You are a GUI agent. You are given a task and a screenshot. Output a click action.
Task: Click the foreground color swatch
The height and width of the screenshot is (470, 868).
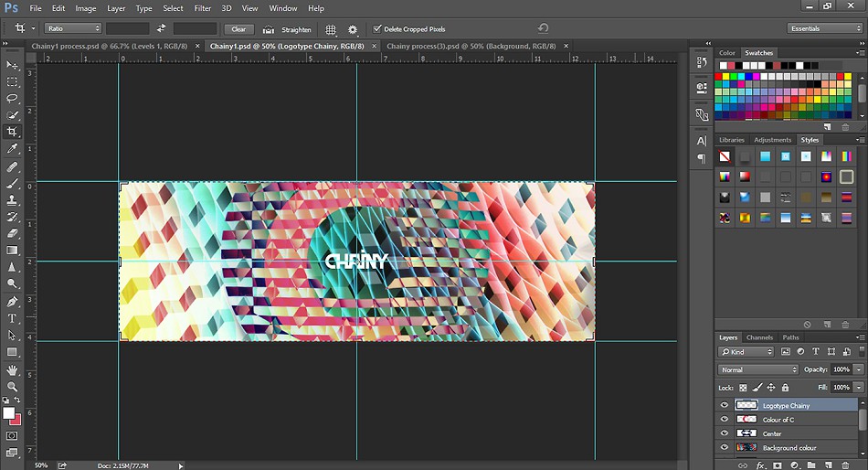click(9, 413)
